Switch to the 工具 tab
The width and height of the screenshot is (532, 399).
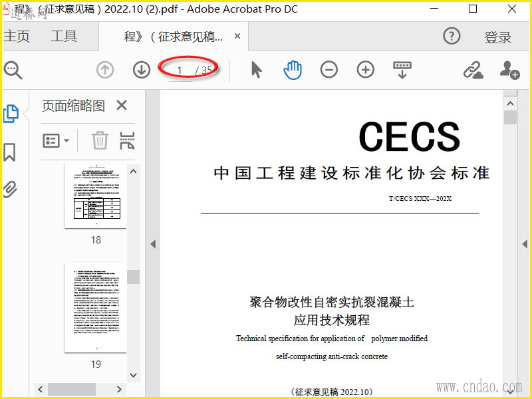click(64, 36)
